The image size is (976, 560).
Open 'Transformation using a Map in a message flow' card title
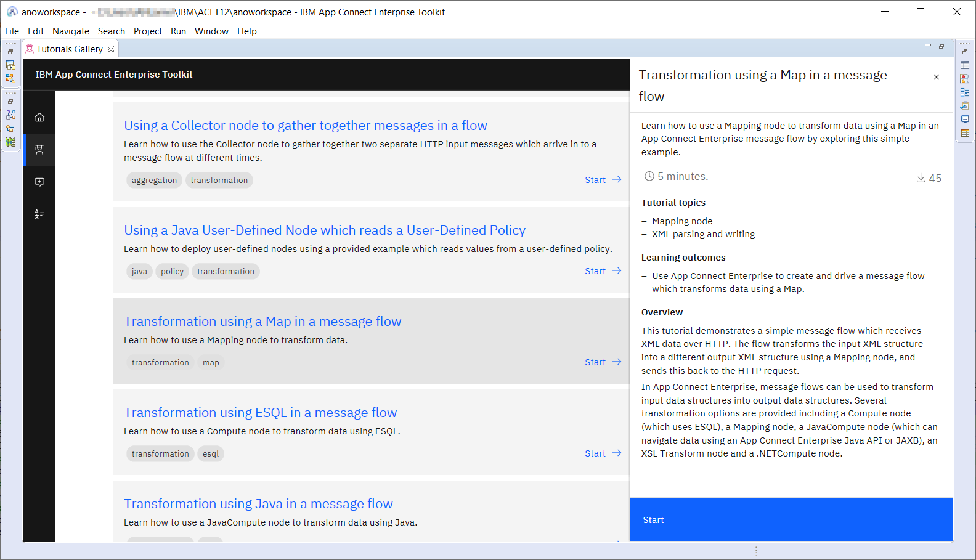tap(262, 322)
